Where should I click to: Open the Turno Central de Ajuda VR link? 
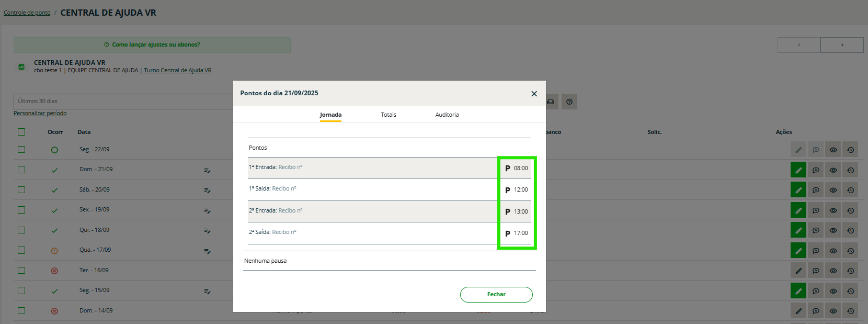pos(177,70)
